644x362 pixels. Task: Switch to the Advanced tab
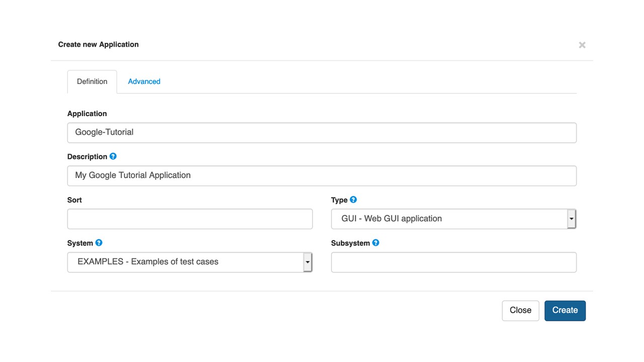[144, 81]
